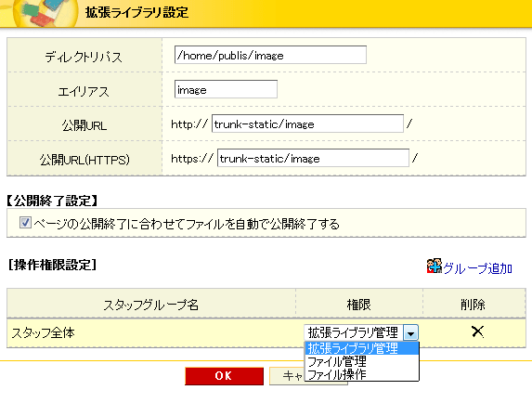The height and width of the screenshot is (403, 532).
Task: Choose ファイル操作 from dropdown list
Action: (362, 374)
